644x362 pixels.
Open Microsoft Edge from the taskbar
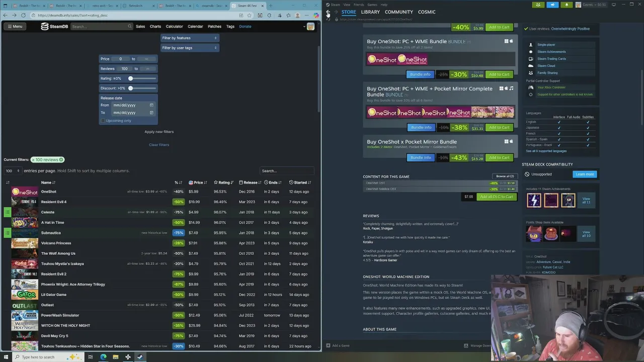point(103,357)
